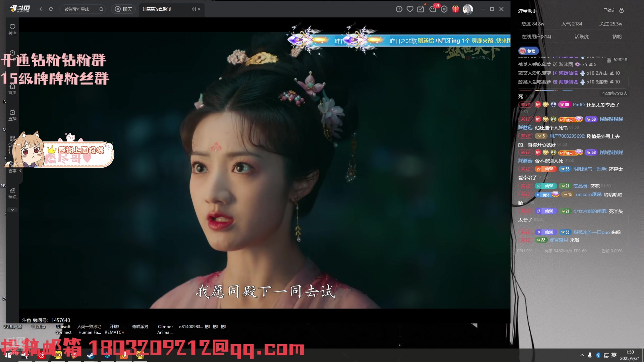Click 关注 25.3w stat
The image size is (644, 362).
610,24
